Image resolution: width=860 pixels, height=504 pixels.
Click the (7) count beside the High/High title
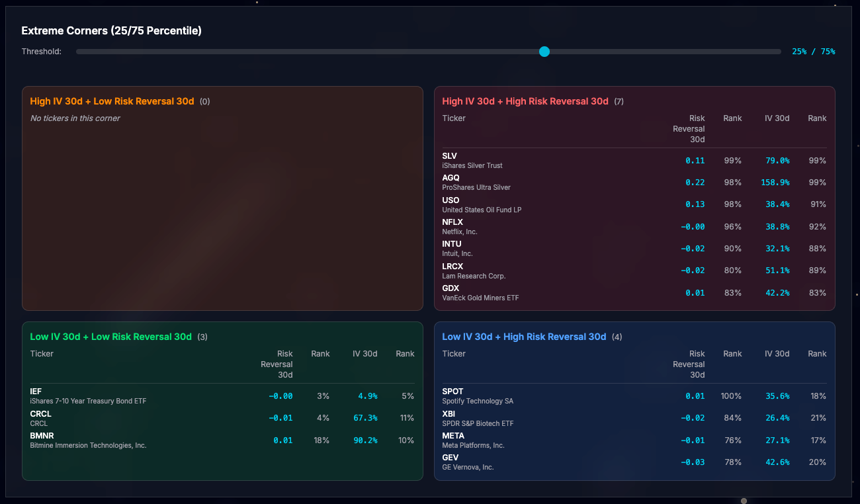[x=619, y=101]
